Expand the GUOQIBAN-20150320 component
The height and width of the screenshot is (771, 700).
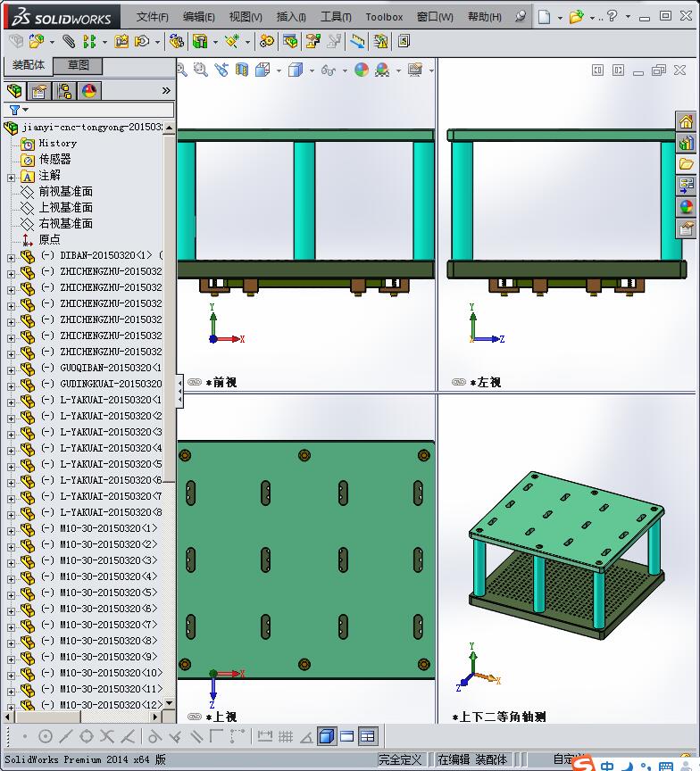click(11, 370)
